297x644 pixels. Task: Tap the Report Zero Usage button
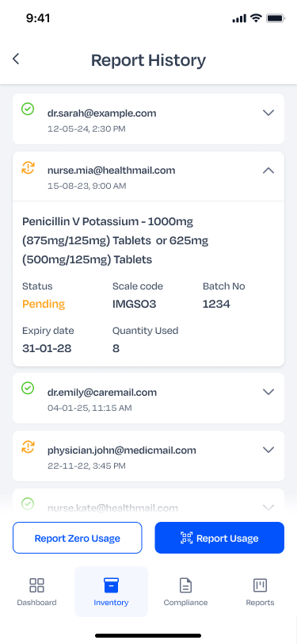point(77,538)
